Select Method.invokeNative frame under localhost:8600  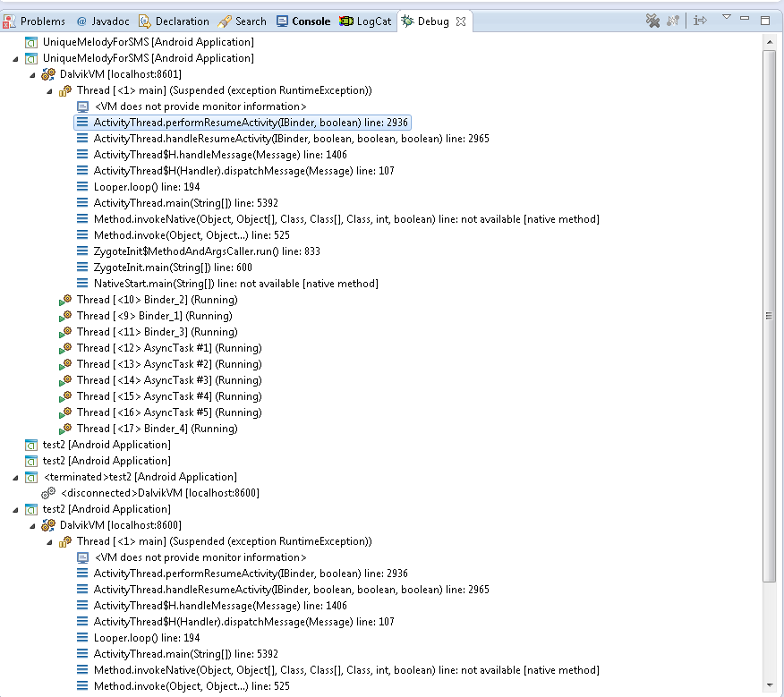point(346,670)
